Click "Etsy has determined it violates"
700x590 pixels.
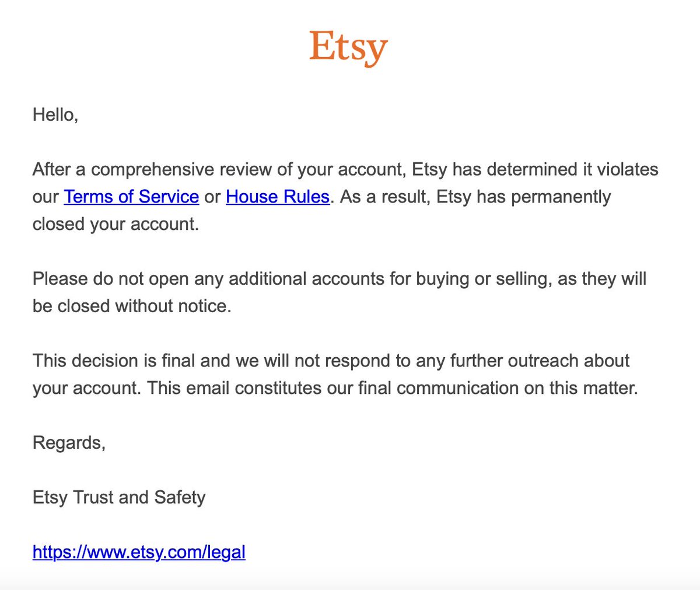pos(535,170)
